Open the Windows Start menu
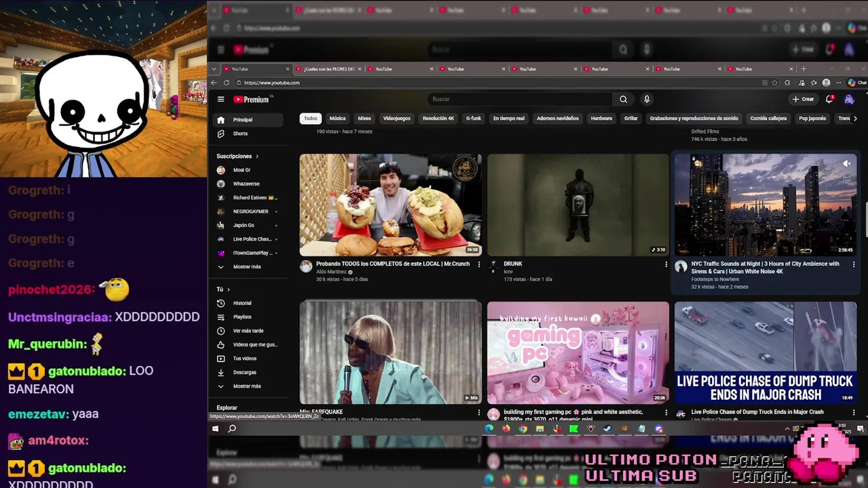This screenshot has height=488, width=868. coord(216,428)
